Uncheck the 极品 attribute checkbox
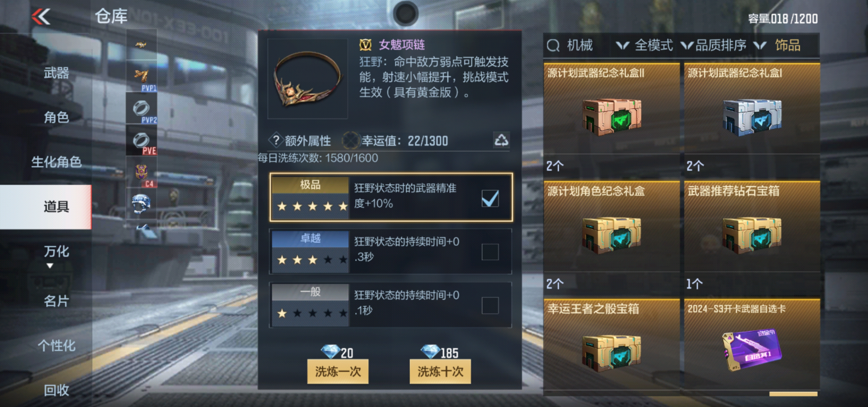The image size is (868, 407). (490, 198)
